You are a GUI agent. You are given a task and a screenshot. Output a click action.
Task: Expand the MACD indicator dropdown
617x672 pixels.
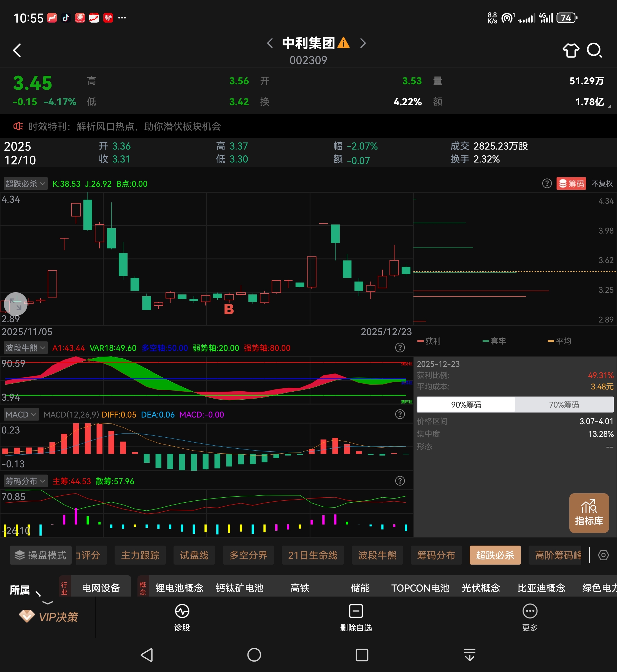21,414
